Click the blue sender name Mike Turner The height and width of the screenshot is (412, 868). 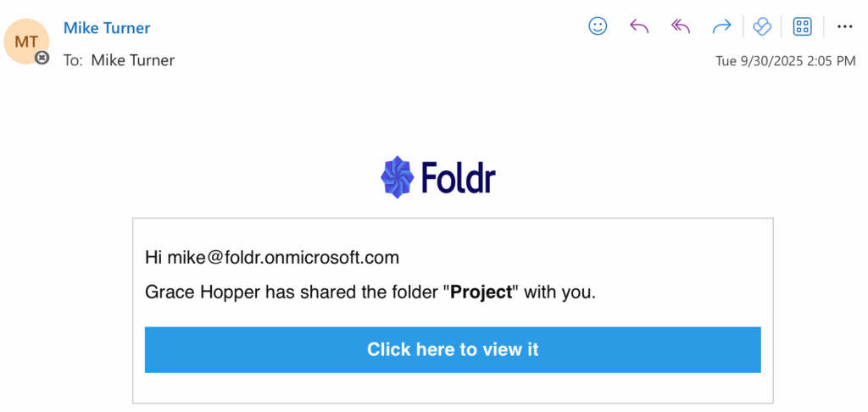point(107,28)
